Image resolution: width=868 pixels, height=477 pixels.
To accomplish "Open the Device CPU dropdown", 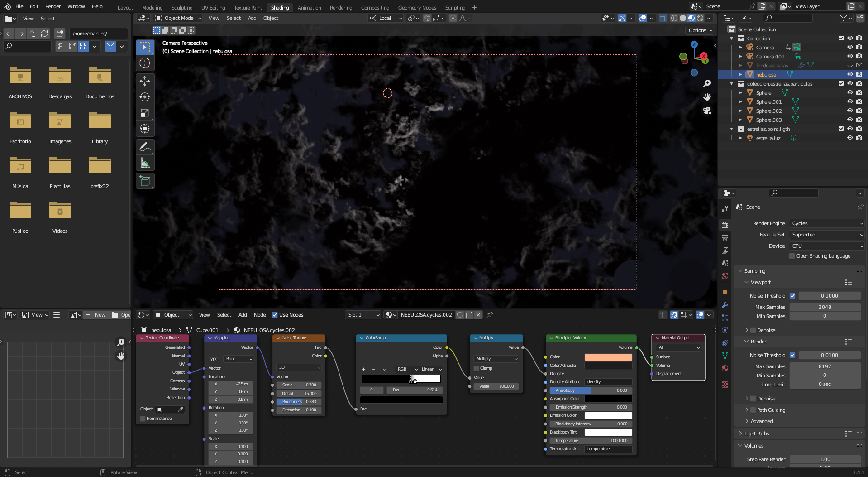I will pos(827,246).
